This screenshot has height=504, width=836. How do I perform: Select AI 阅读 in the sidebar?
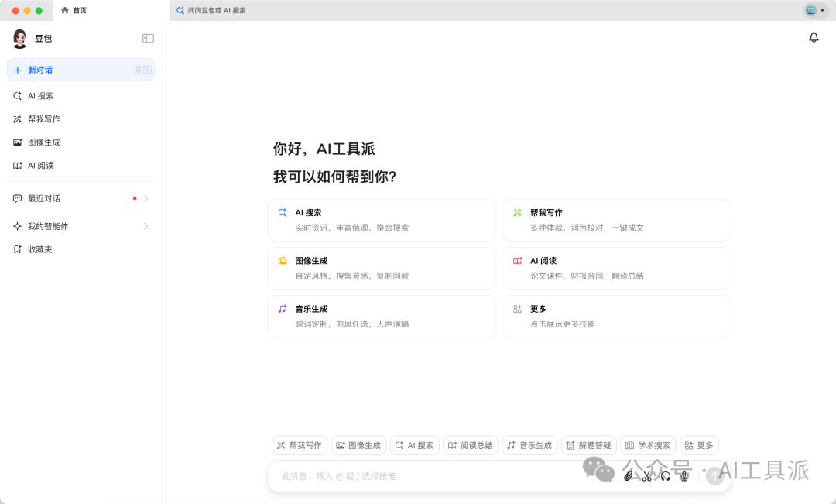pyautogui.click(x=81, y=166)
